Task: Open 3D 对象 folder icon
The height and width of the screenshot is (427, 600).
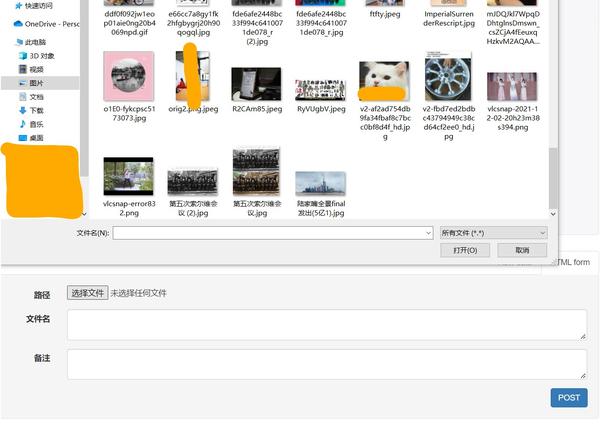Action: (x=23, y=56)
